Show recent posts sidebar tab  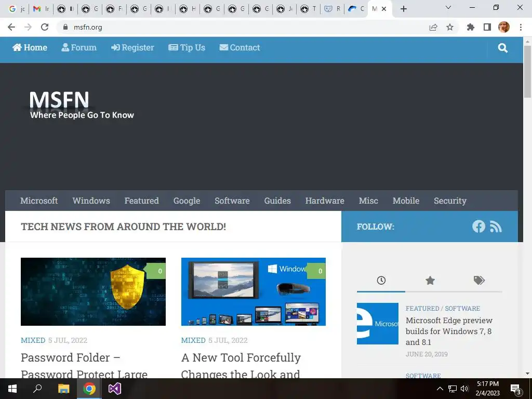coord(381,281)
